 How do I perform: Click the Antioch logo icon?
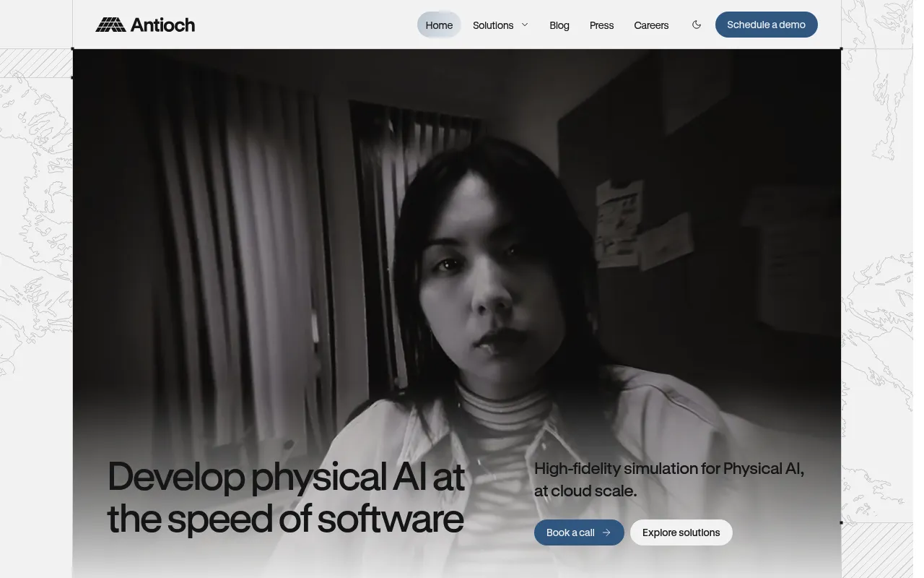[110, 25]
